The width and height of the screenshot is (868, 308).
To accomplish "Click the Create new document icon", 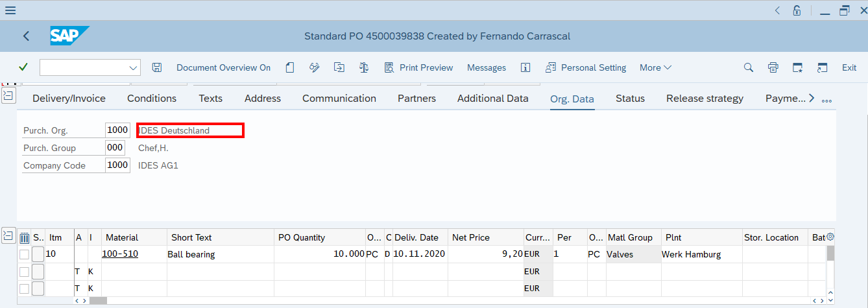I will pyautogui.click(x=290, y=67).
